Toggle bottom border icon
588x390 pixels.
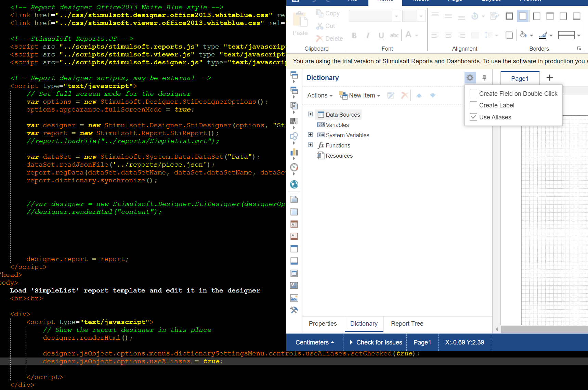pos(577,16)
